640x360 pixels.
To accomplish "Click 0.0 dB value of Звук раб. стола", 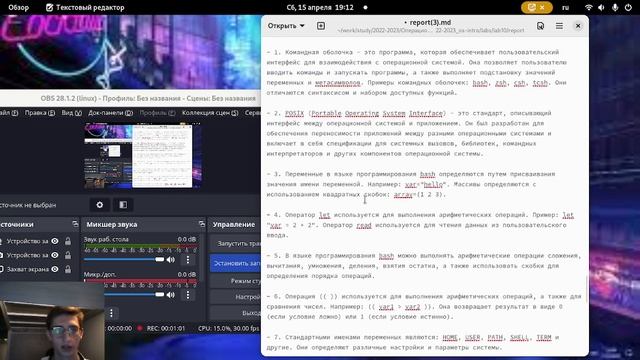I will [187, 239].
